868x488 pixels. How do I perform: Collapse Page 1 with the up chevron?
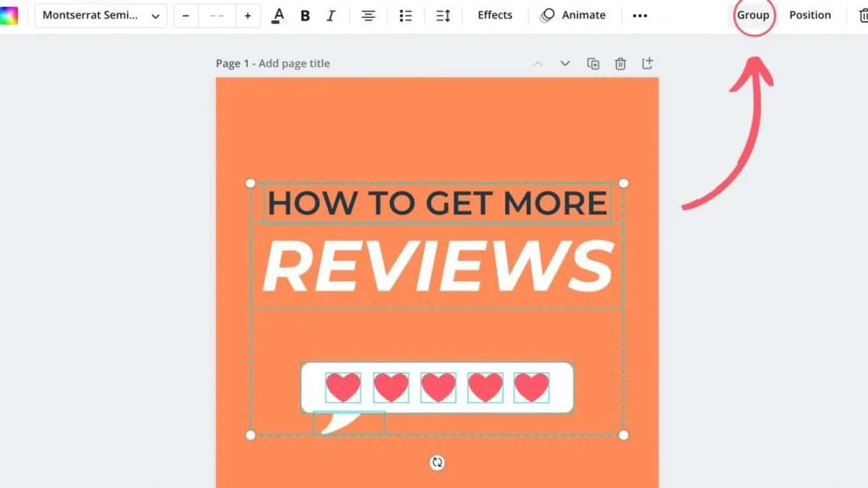[537, 63]
